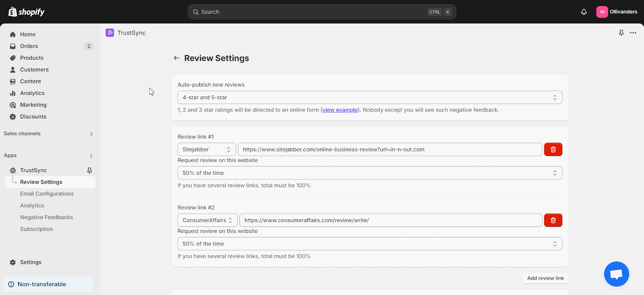The width and height of the screenshot is (644, 295).
Task: Click the Ollivanders store name
Action: coord(623,12)
